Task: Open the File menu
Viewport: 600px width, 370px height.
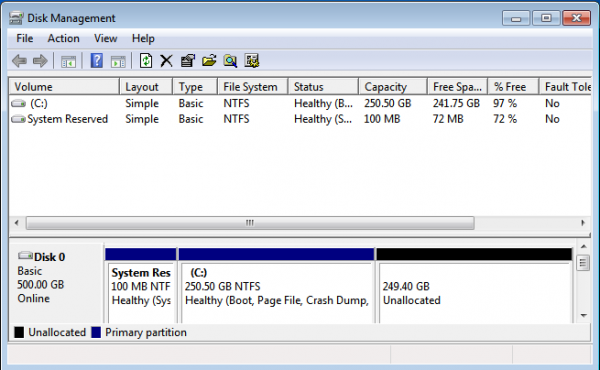Action: (x=24, y=38)
